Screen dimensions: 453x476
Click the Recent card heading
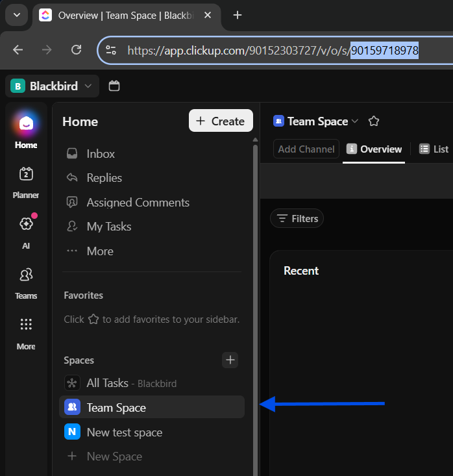tap(301, 271)
